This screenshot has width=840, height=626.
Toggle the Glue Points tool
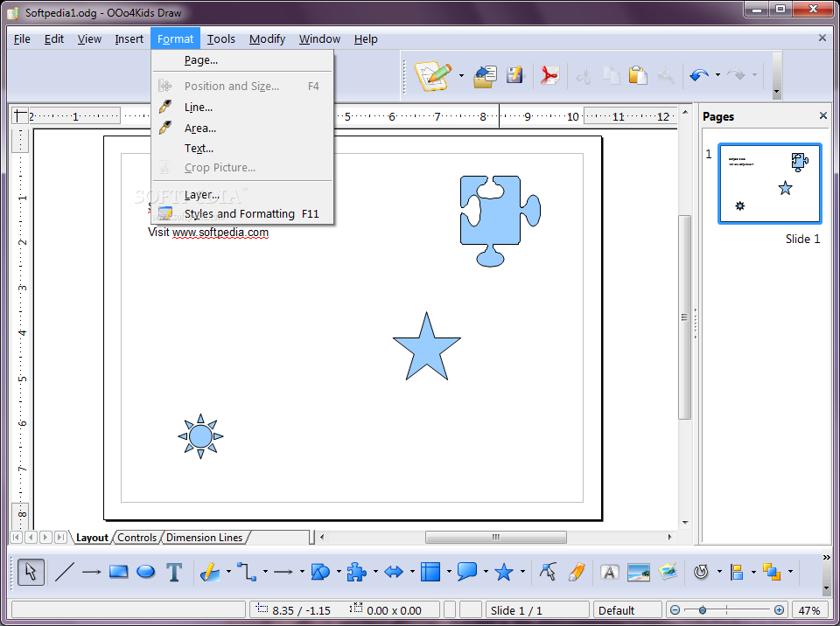[577, 572]
